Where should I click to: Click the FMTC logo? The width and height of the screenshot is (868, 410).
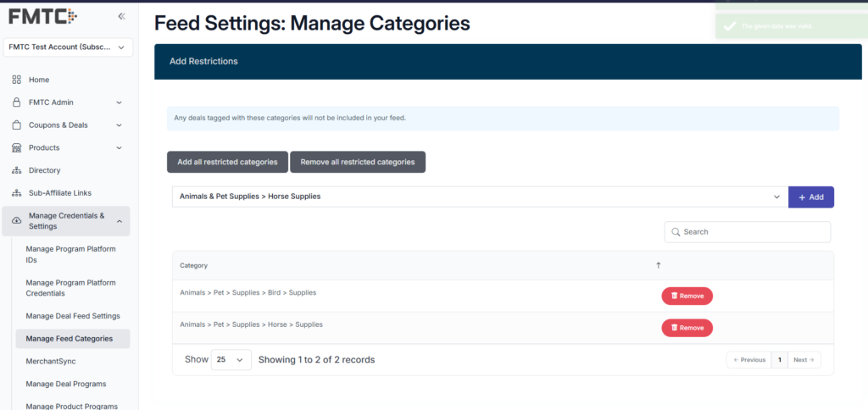(x=42, y=15)
